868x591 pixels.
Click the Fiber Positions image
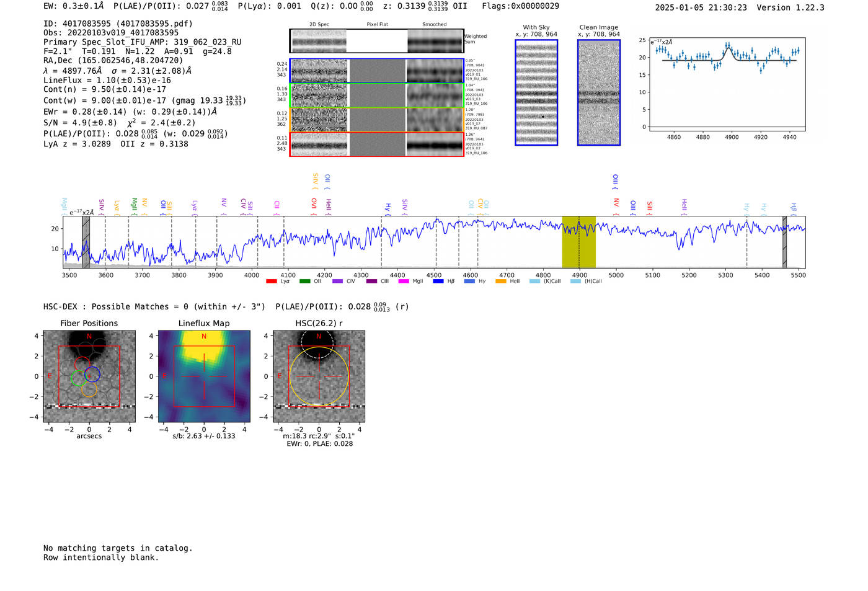[89, 376]
